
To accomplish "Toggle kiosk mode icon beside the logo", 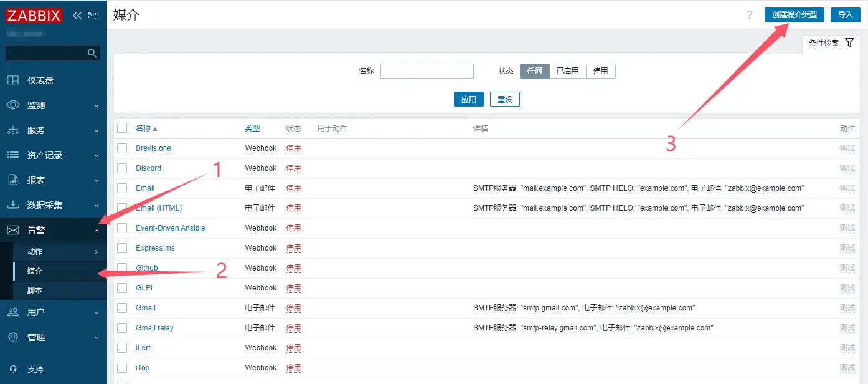I will point(92,15).
